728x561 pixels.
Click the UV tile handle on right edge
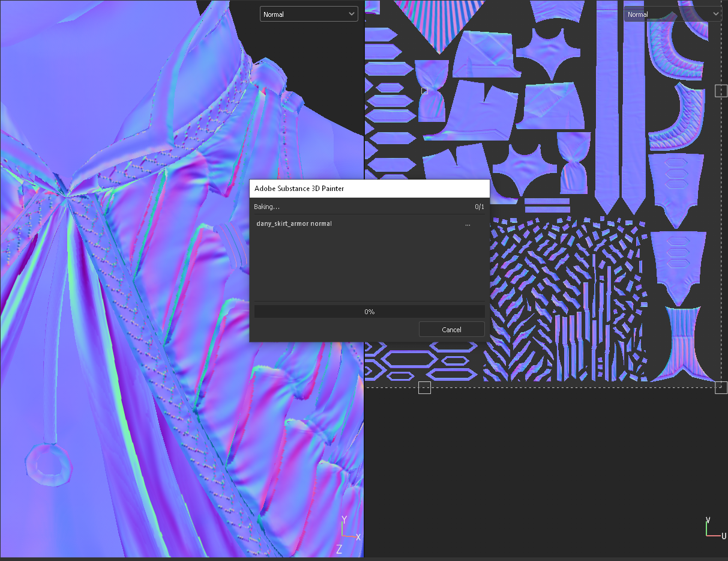(721, 91)
